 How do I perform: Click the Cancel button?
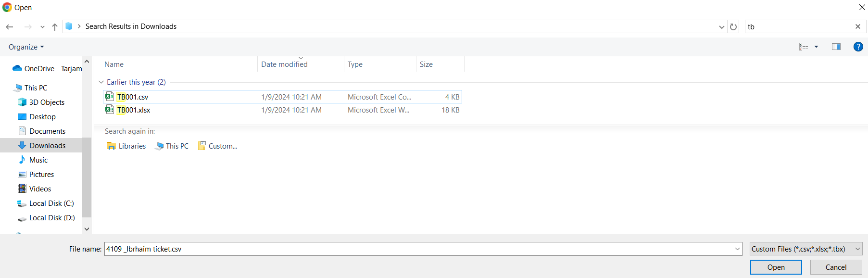pos(836,267)
